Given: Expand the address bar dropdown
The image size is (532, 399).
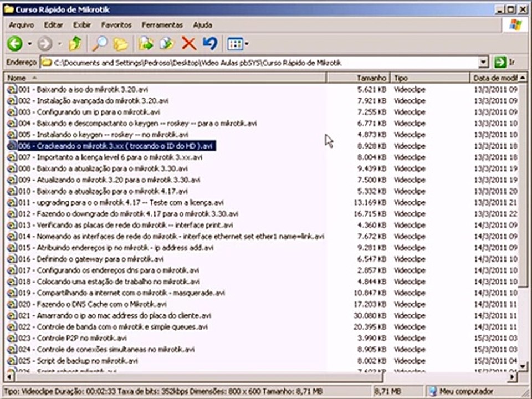Looking at the screenshot, I should pos(483,63).
